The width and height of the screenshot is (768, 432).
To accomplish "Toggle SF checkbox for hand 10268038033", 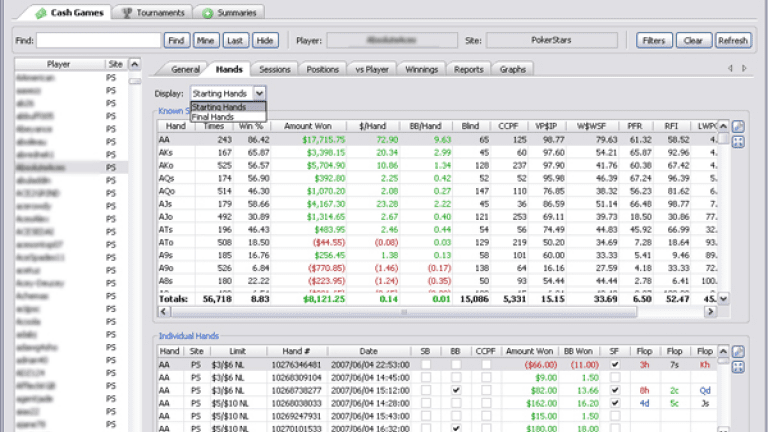I will coord(615,403).
